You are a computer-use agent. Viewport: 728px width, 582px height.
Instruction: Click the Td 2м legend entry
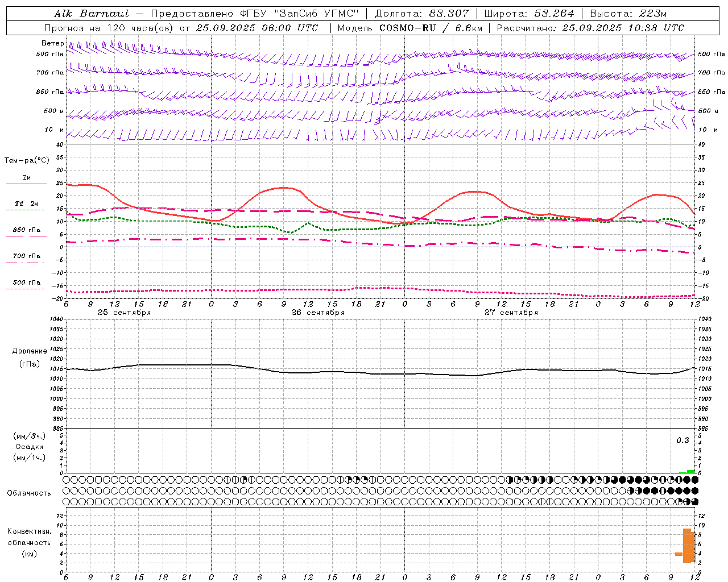click(x=27, y=203)
